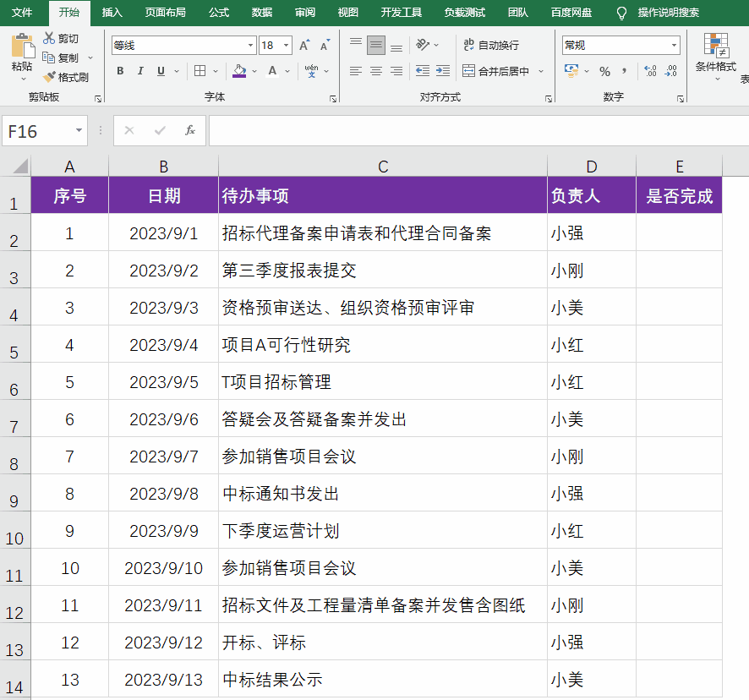
Task: Open the clipboard group dialog launcher
Action: [98, 99]
